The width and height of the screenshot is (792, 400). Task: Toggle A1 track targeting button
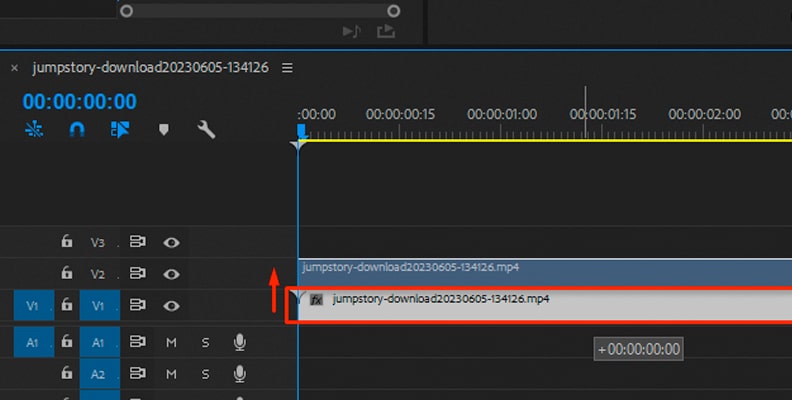100,342
